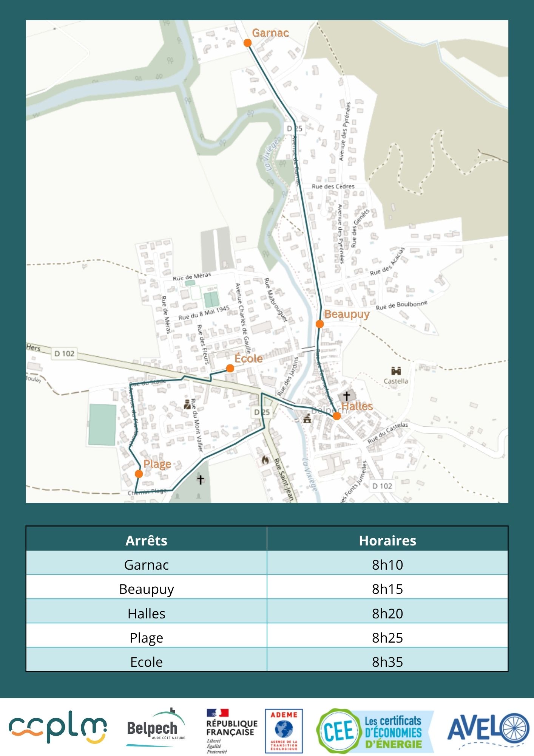534x756 pixels.
Task: Click the fire station flame icon
Action: coord(265,460)
